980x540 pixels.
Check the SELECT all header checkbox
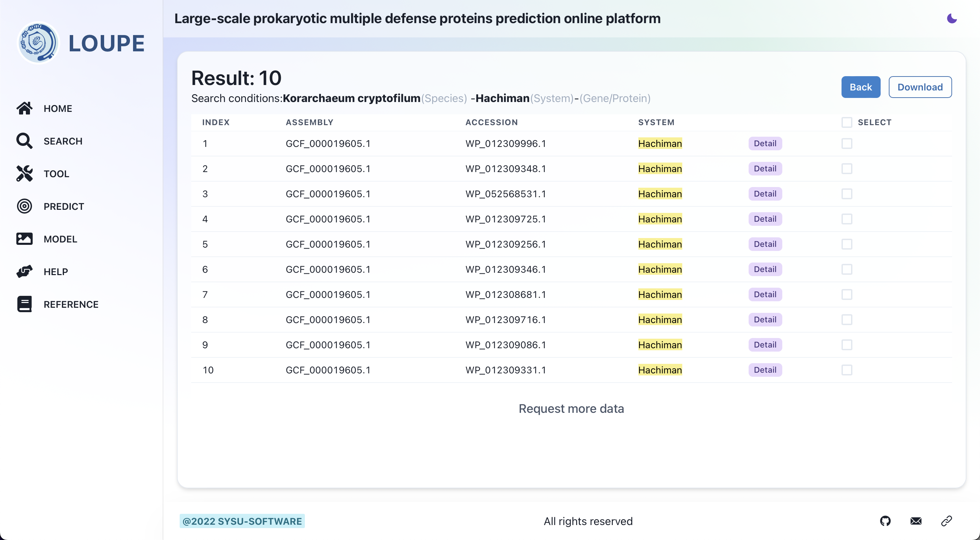tap(847, 122)
